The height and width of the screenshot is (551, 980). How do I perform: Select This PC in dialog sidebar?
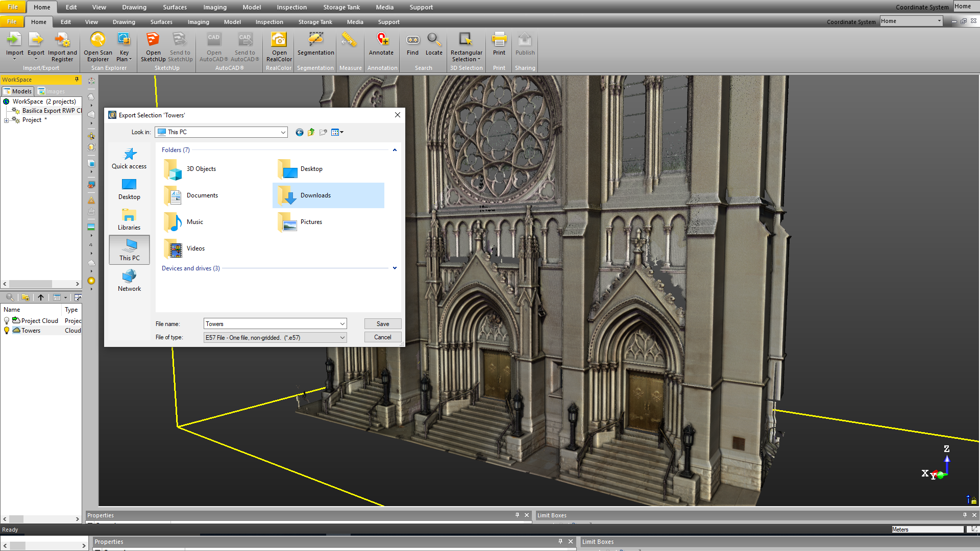(x=129, y=250)
